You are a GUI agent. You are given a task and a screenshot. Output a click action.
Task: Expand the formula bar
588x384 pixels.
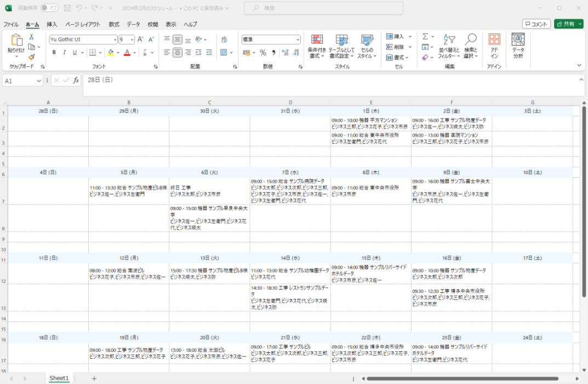click(581, 80)
